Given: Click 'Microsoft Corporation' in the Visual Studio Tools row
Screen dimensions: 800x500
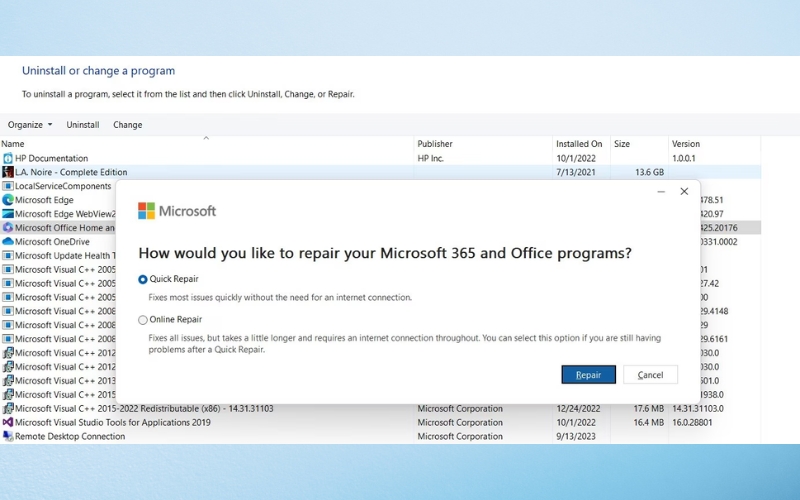Looking at the screenshot, I should click(x=460, y=422).
